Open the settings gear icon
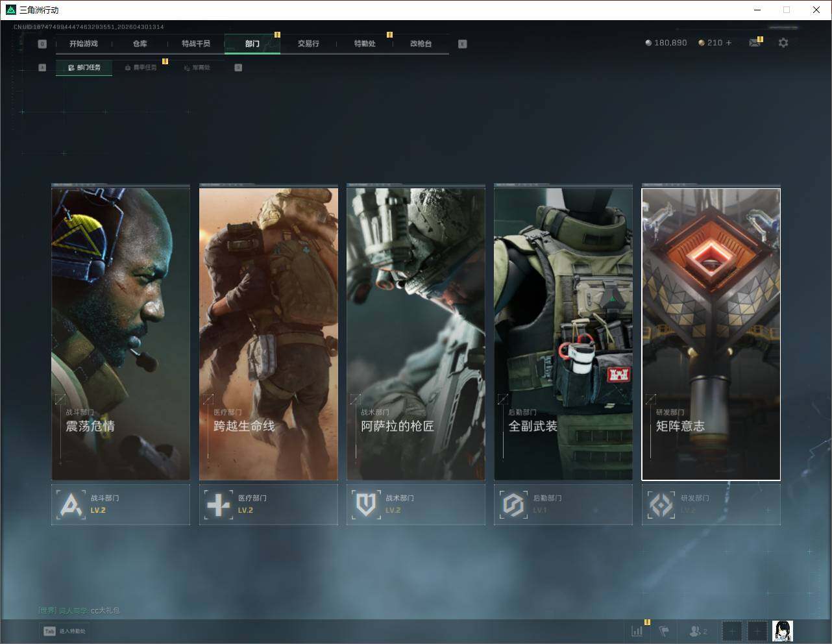 (783, 43)
